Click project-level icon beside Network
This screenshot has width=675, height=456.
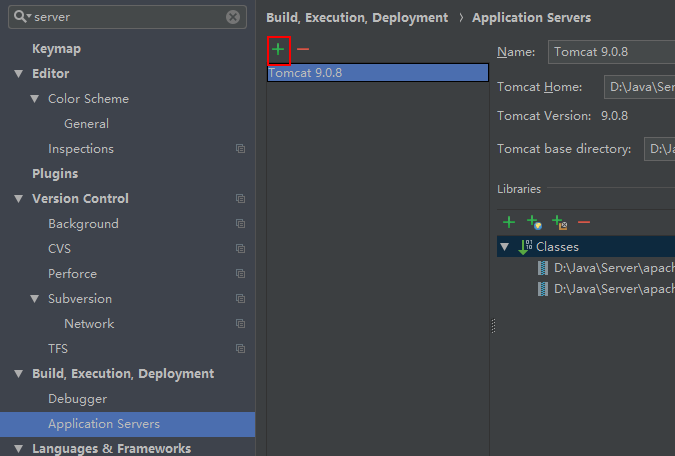[241, 323]
